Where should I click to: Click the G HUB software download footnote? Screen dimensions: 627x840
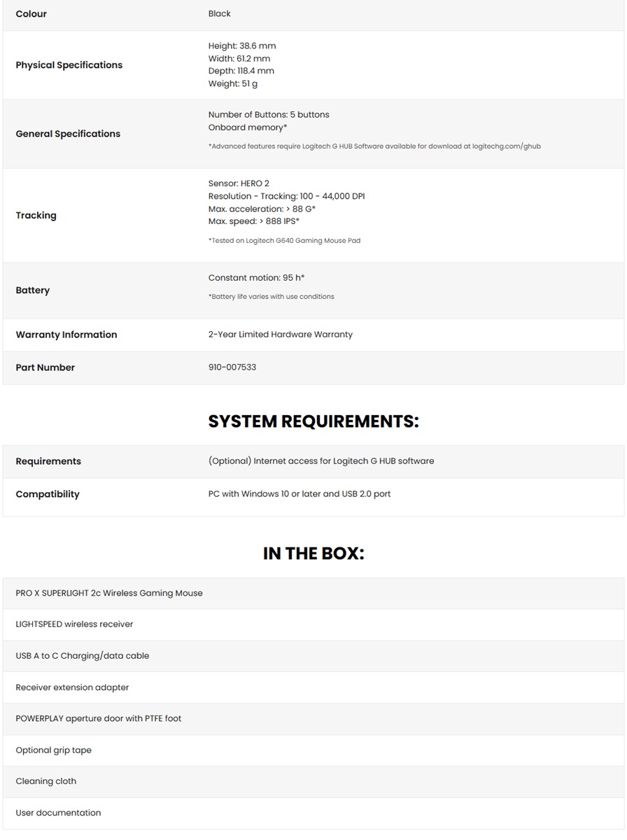[x=374, y=146]
